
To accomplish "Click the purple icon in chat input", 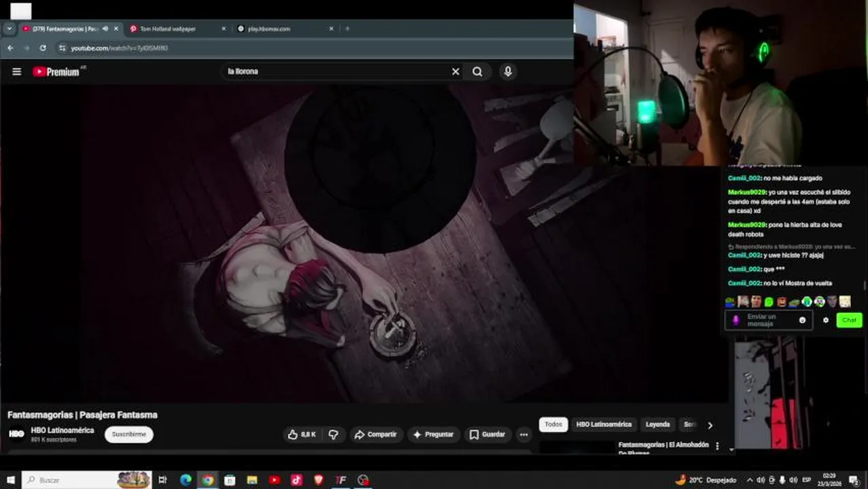I will coord(736,320).
